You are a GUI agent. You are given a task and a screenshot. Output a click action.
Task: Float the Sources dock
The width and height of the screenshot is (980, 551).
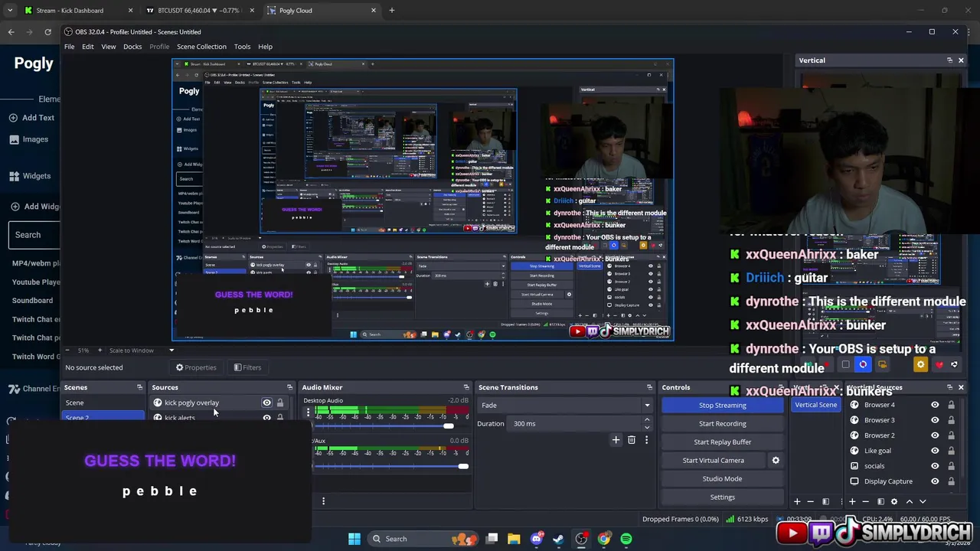[289, 387]
